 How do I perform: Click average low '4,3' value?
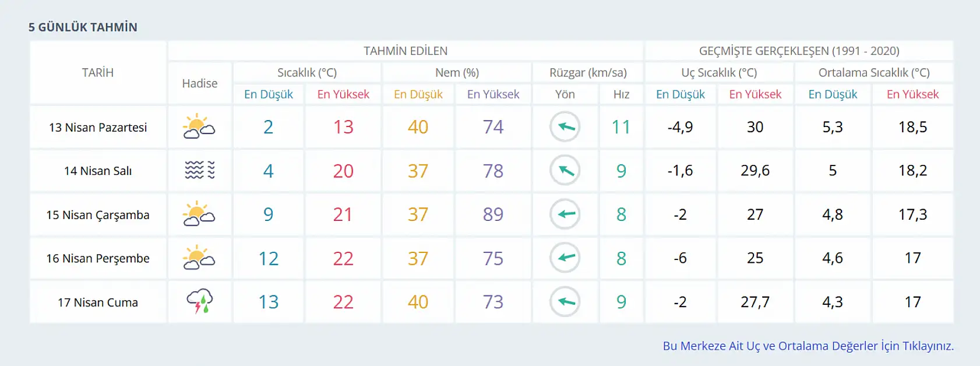(833, 301)
